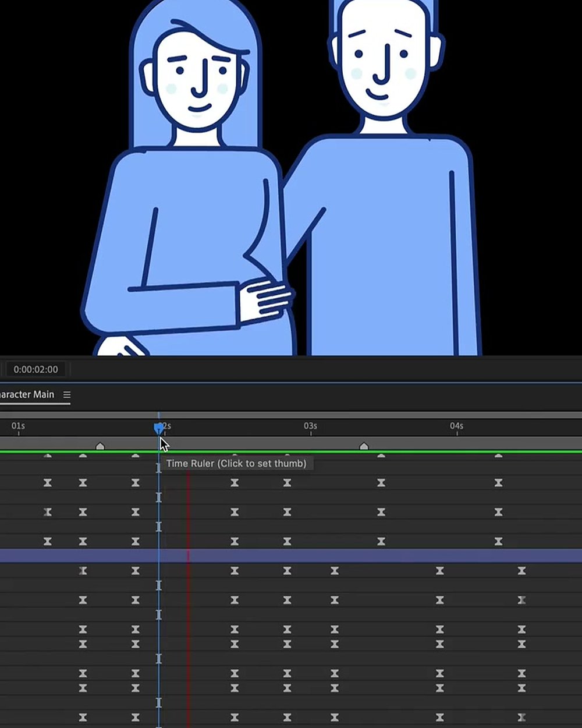Select the composition marker between 03s and 04s

coord(364,446)
